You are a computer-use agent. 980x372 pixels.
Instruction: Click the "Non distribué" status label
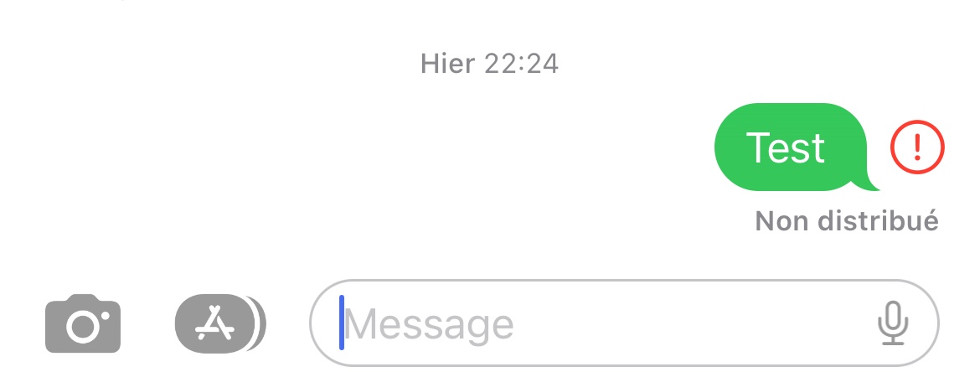pyautogui.click(x=847, y=220)
